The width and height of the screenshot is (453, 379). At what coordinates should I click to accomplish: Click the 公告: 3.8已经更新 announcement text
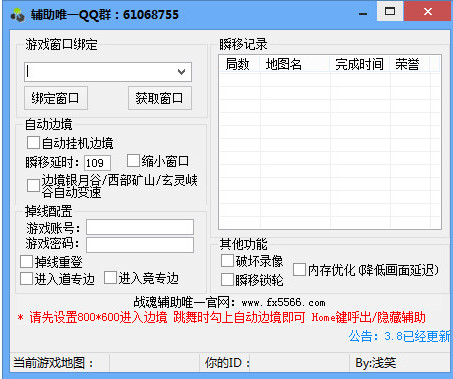pyautogui.click(x=399, y=336)
